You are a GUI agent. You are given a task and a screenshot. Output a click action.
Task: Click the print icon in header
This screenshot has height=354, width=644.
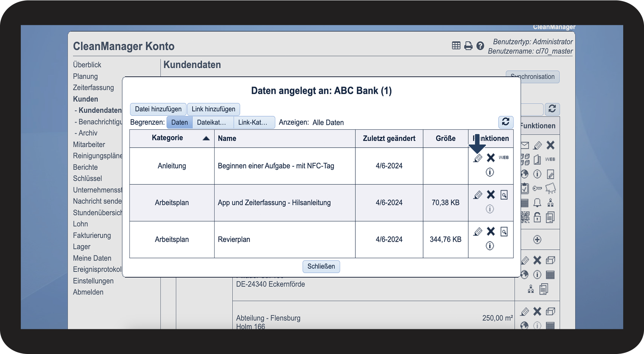tap(468, 46)
